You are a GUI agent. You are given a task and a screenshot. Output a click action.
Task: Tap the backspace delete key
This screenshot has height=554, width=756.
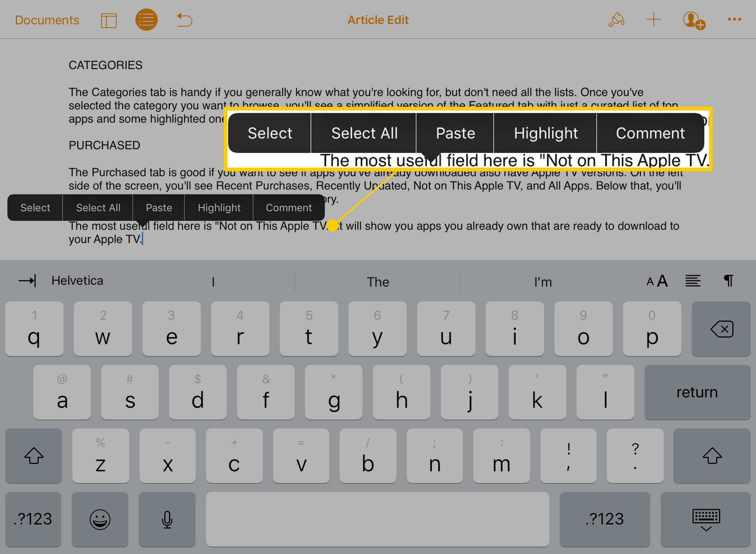click(x=721, y=329)
